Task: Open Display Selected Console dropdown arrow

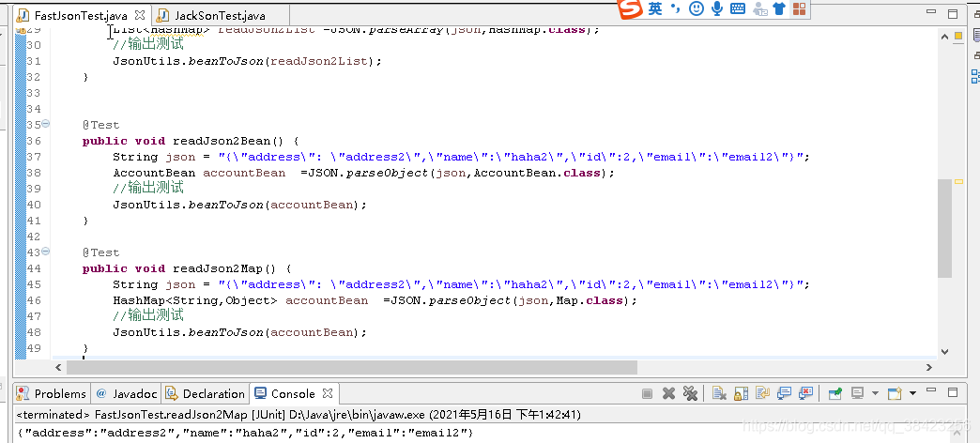Action: 875,394
